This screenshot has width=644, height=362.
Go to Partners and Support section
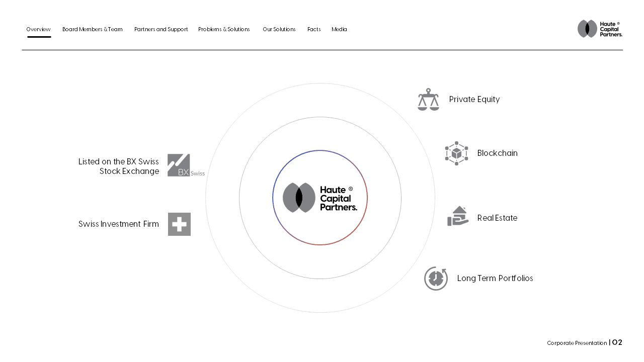pos(161,29)
